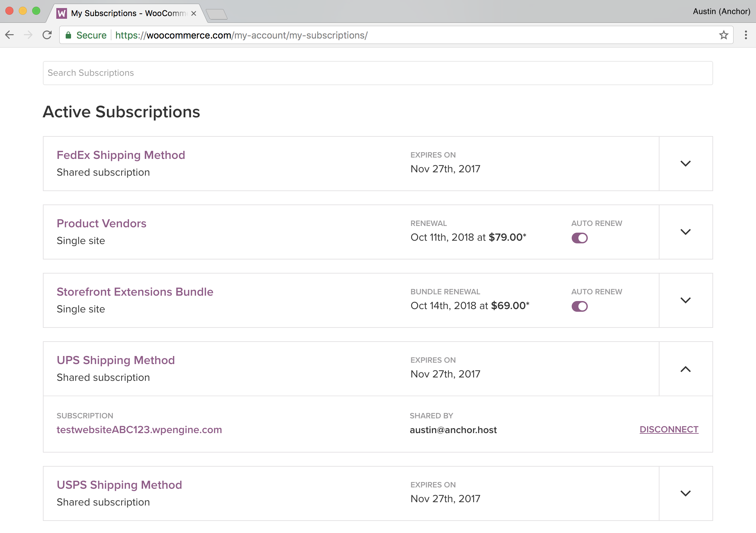This screenshot has height=533, width=756.
Task: Open the Product Vendors link
Action: tap(102, 223)
